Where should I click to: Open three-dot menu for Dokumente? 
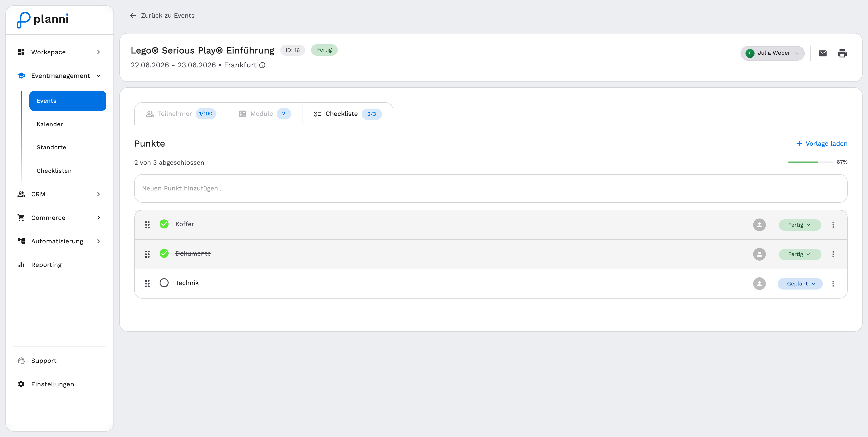833,254
